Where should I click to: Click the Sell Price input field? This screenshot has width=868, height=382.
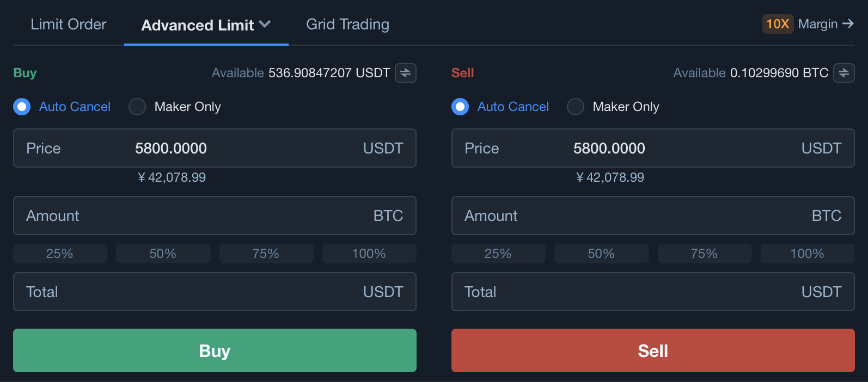pyautogui.click(x=653, y=148)
